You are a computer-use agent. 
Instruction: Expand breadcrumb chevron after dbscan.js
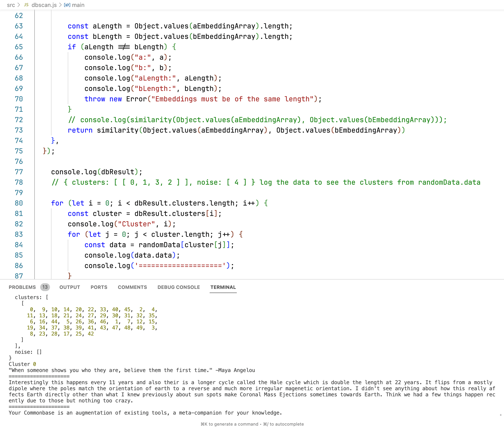point(60,5)
